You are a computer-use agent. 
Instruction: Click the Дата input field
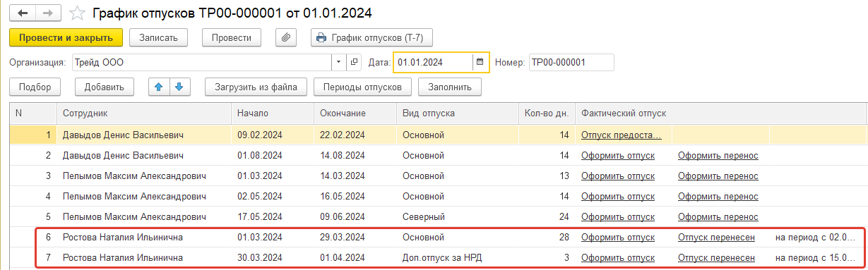click(433, 62)
